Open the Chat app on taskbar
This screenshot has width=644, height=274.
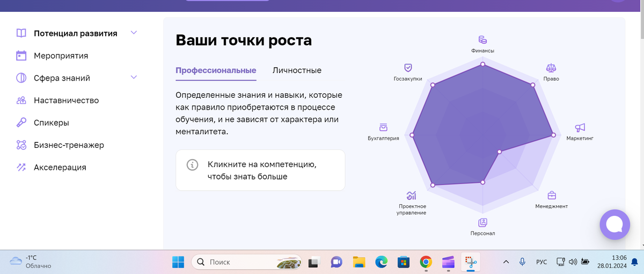point(336,262)
